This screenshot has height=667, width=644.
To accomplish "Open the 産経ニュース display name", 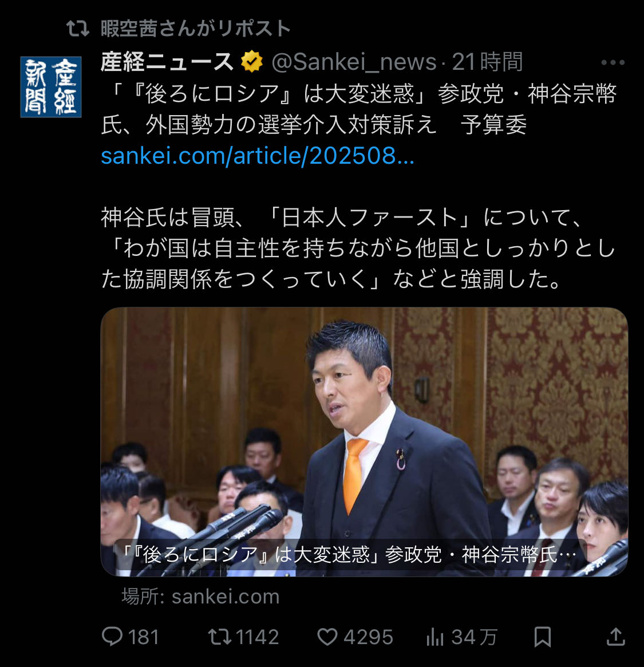I will [167, 62].
